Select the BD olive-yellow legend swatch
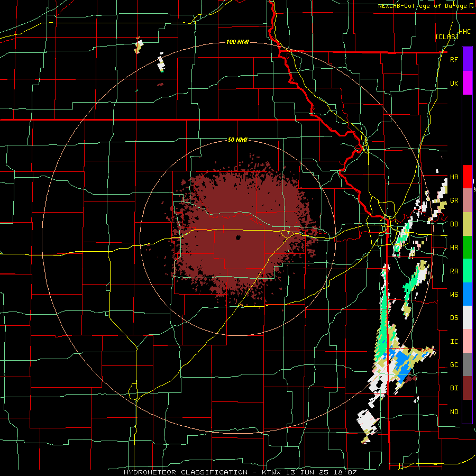Viewport: 476px width, 476px height. pyautogui.click(x=467, y=224)
